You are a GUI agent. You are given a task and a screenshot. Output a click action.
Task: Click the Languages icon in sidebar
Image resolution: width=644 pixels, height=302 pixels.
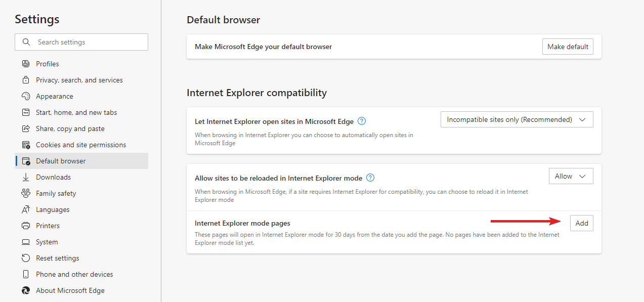(26, 209)
